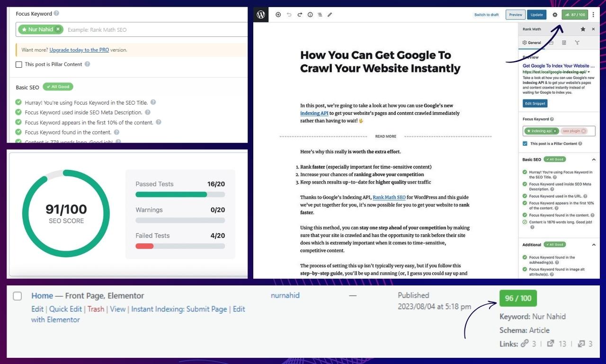The image size is (606, 364).
Task: Redo the last change in the editor
Action: point(300,15)
